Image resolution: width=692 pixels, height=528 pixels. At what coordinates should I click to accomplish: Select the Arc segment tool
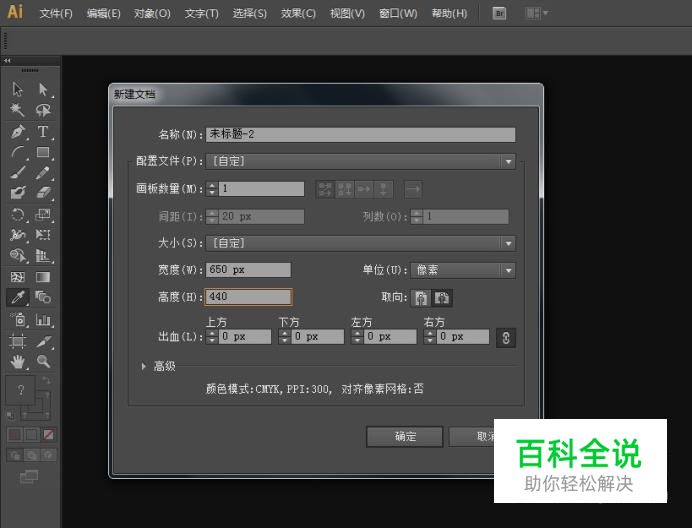tap(18, 152)
